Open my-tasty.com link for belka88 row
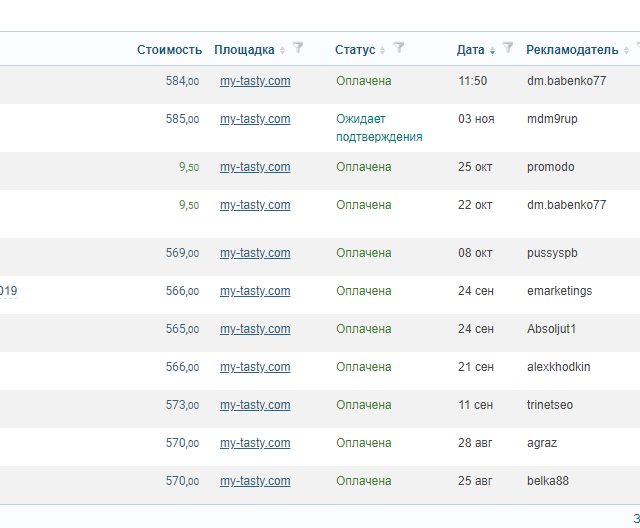Viewport: 640px width, 528px height. [x=255, y=481]
